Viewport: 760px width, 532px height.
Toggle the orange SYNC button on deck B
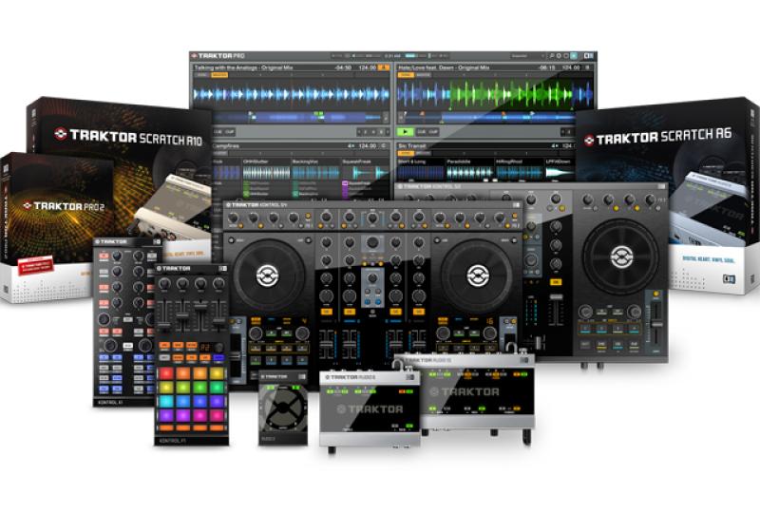[406, 75]
